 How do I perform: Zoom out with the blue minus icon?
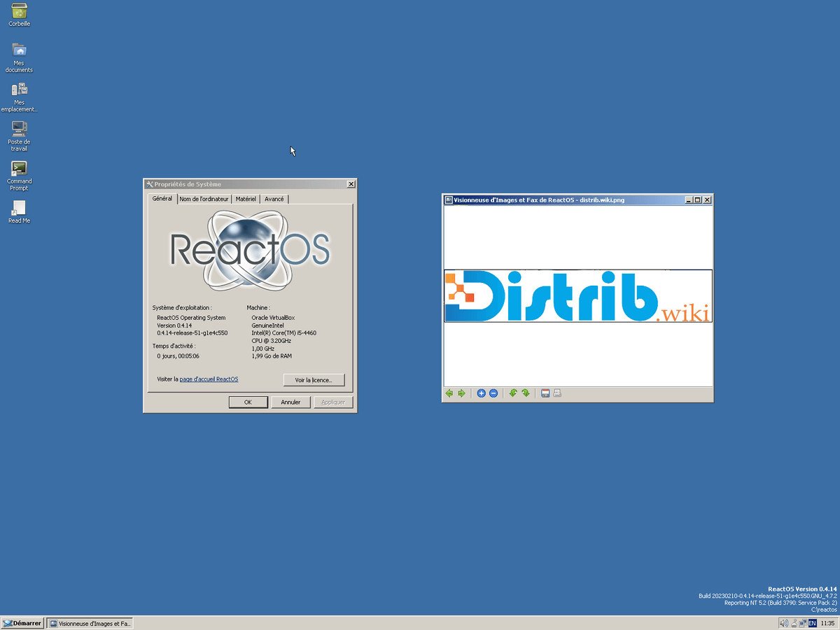coord(493,393)
